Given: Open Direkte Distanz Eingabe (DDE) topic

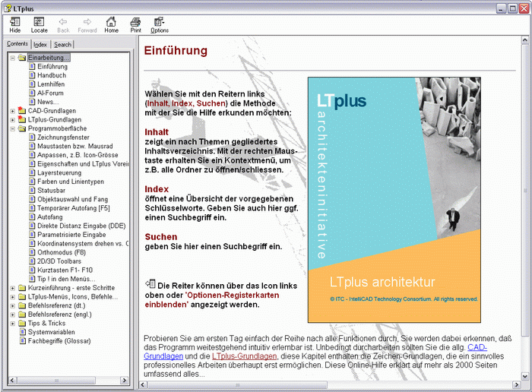Looking at the screenshot, I should pos(81,226).
